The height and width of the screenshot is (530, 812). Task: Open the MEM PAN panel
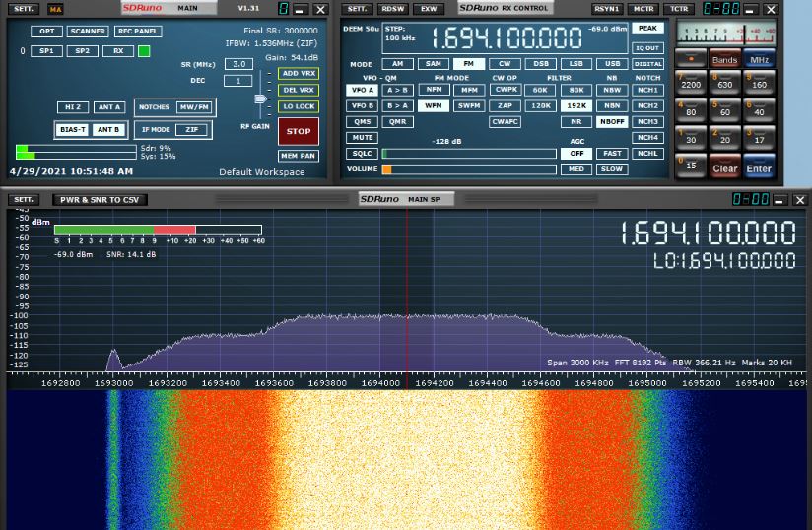tap(299, 156)
